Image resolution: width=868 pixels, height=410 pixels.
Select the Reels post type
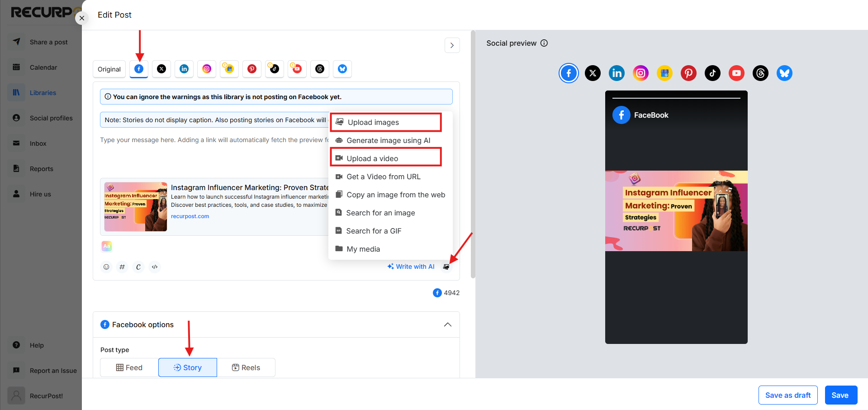246,367
